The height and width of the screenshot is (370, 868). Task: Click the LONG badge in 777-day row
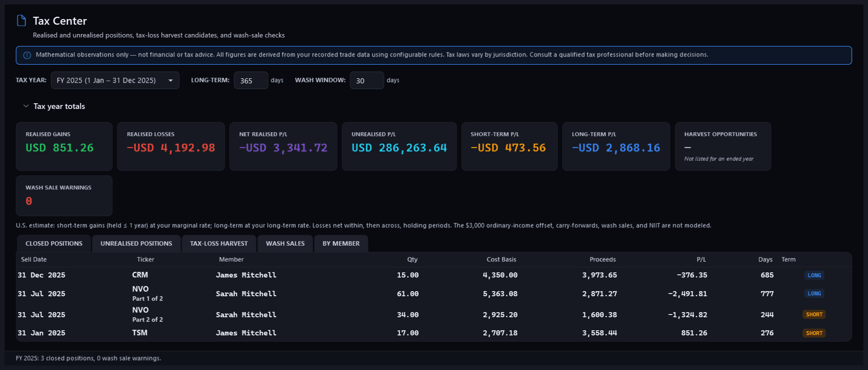(x=814, y=293)
